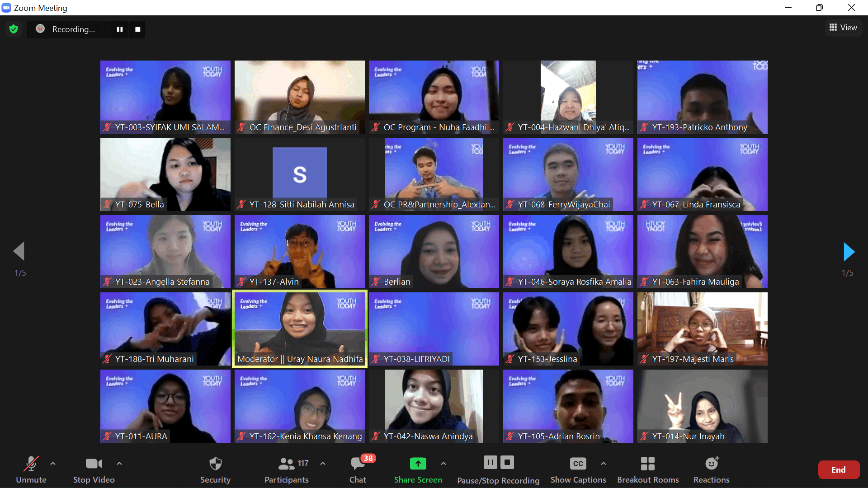Pause recording from the top recording bar
This screenshot has height=488, width=868.
click(120, 29)
